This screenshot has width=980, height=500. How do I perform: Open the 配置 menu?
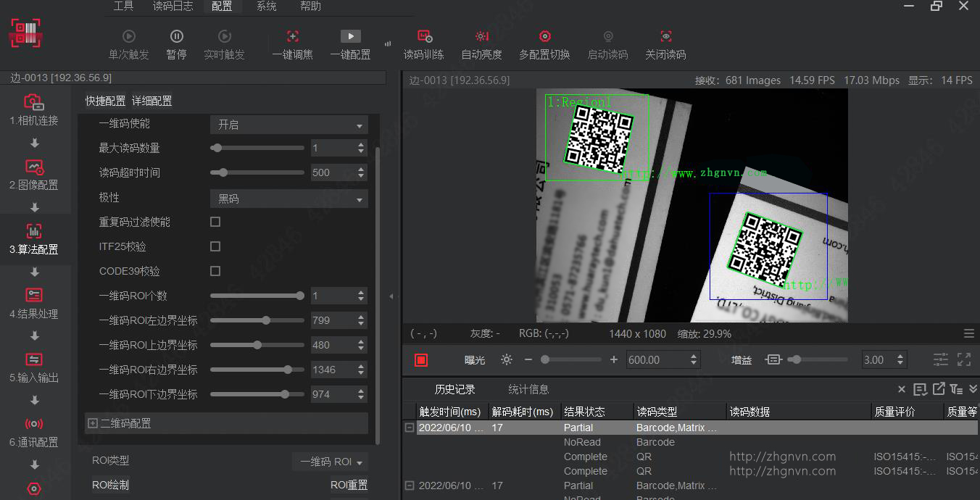(222, 7)
